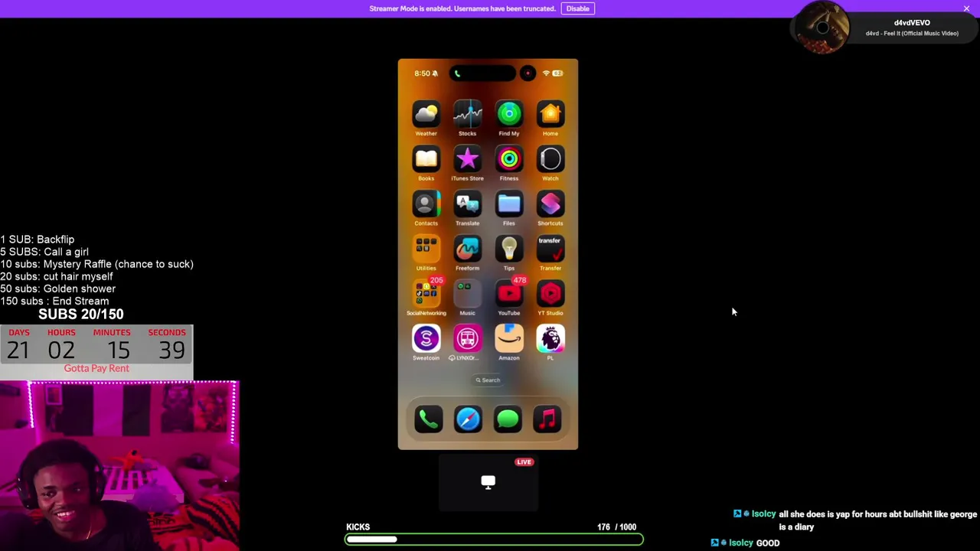
Task: Tap the Phone icon in dock
Action: (x=428, y=419)
